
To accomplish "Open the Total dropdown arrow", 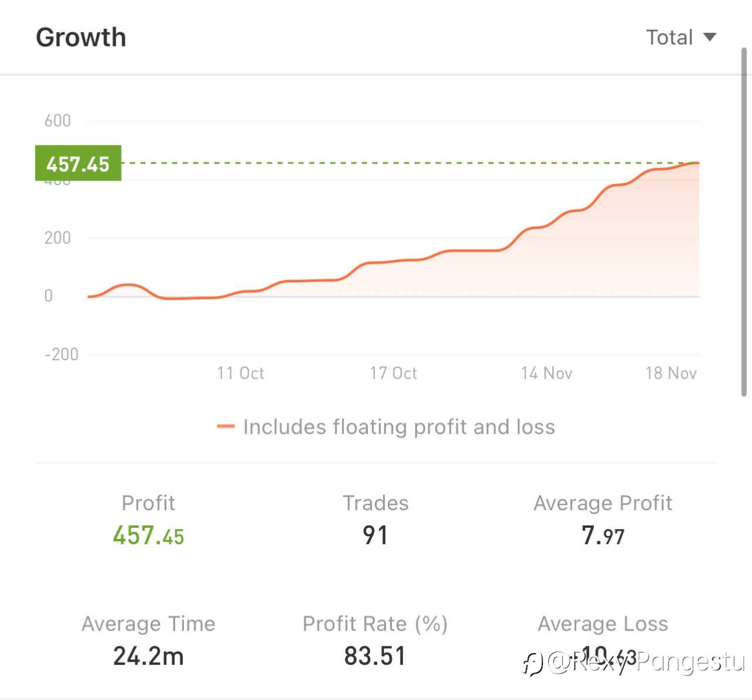I will coord(710,37).
